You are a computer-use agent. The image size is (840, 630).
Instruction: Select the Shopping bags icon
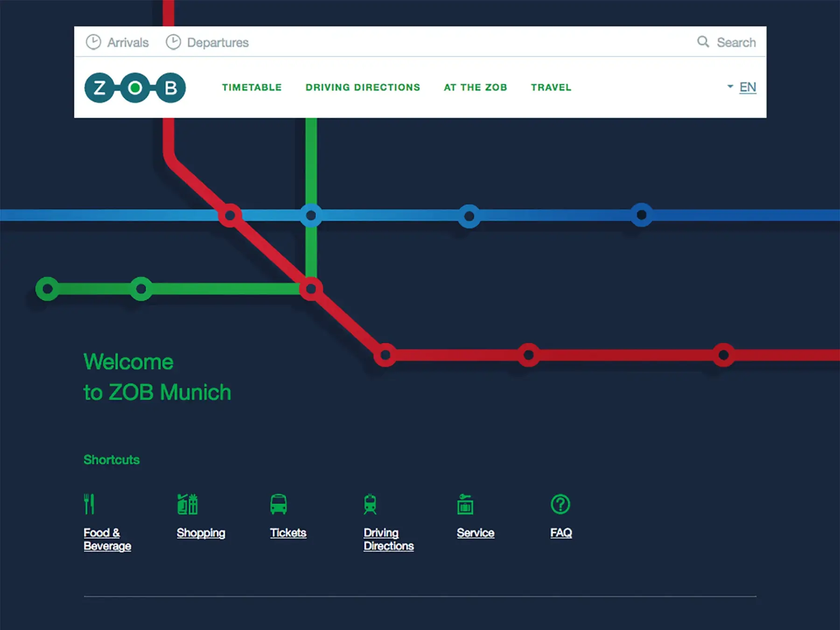pos(188,504)
